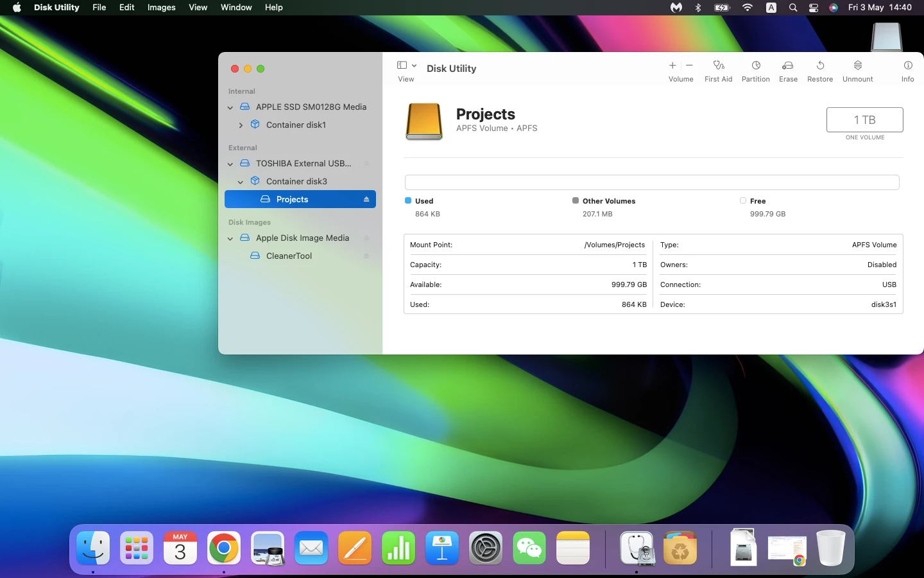The height and width of the screenshot is (578, 924).
Task: Click the external drive icon on desktop
Action: coord(887,37)
